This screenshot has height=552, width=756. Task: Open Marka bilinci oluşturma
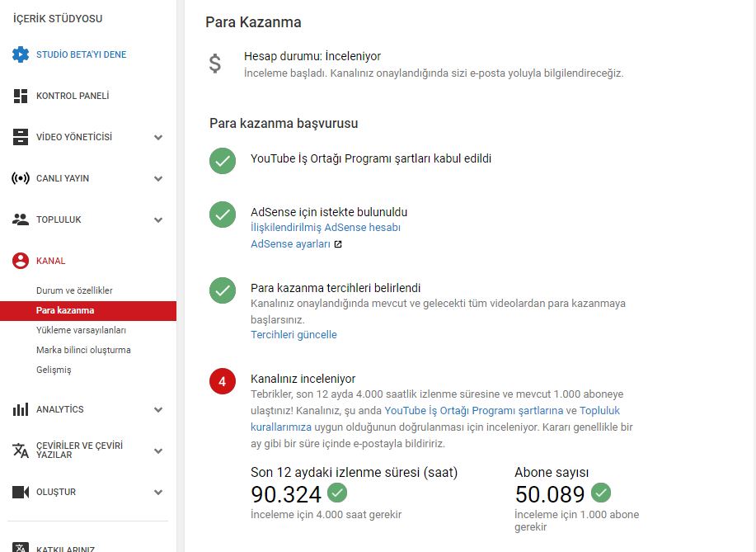83,350
